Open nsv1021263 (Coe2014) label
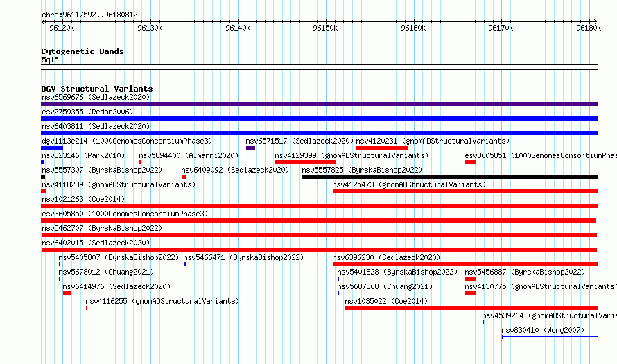This screenshot has width=617, height=364. [83, 199]
